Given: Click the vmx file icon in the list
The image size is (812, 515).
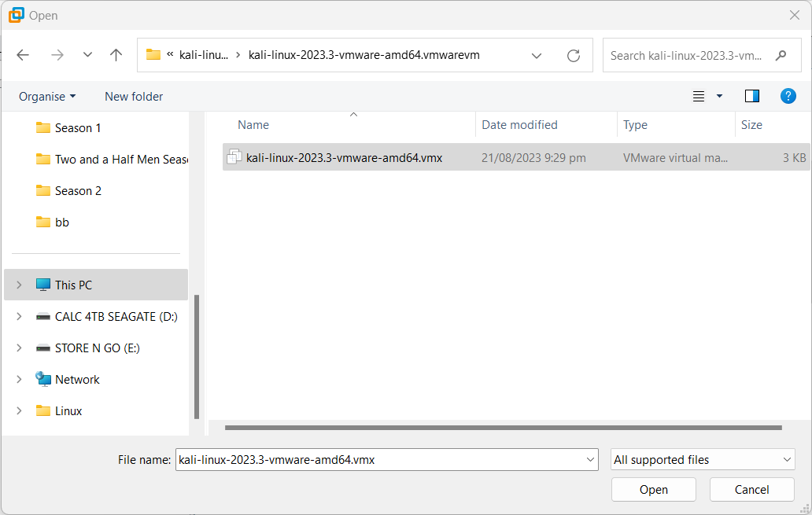Looking at the screenshot, I should tap(234, 156).
